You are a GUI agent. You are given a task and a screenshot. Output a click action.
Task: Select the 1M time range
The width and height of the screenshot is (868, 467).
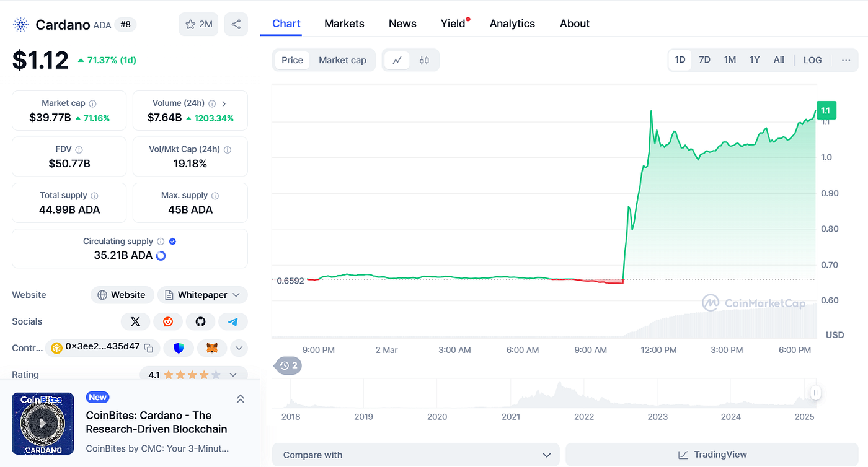(x=730, y=60)
